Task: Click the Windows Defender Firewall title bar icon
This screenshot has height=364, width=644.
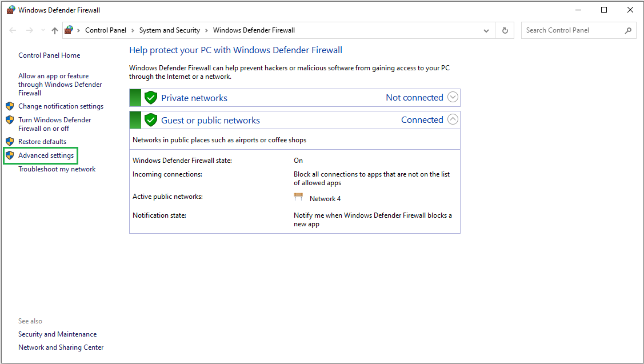Action: pos(11,10)
